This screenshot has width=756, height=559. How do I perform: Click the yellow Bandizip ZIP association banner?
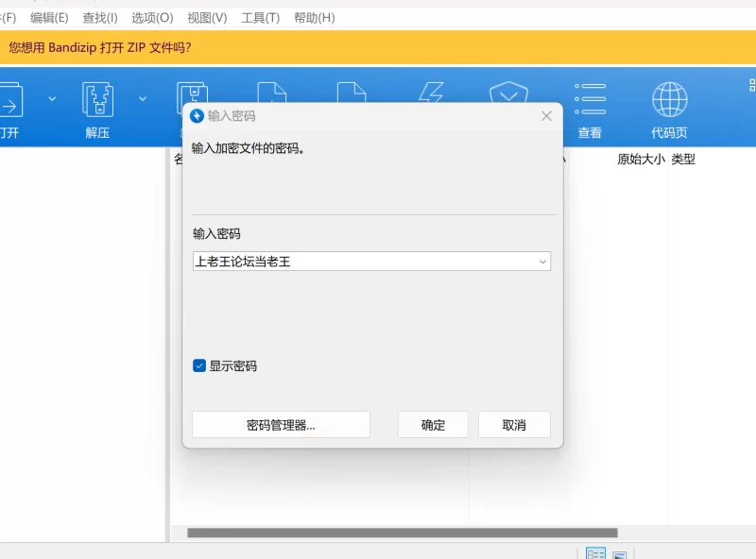pyautogui.click(x=378, y=47)
